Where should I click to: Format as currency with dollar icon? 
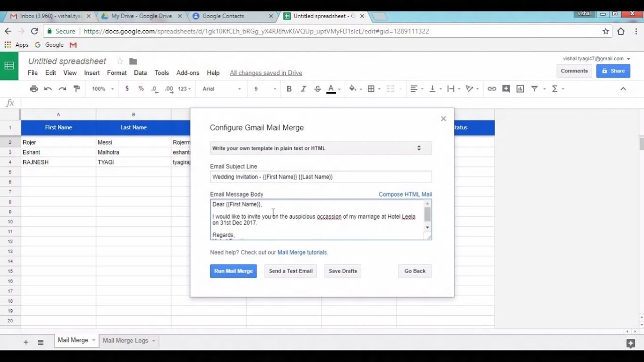click(x=127, y=88)
